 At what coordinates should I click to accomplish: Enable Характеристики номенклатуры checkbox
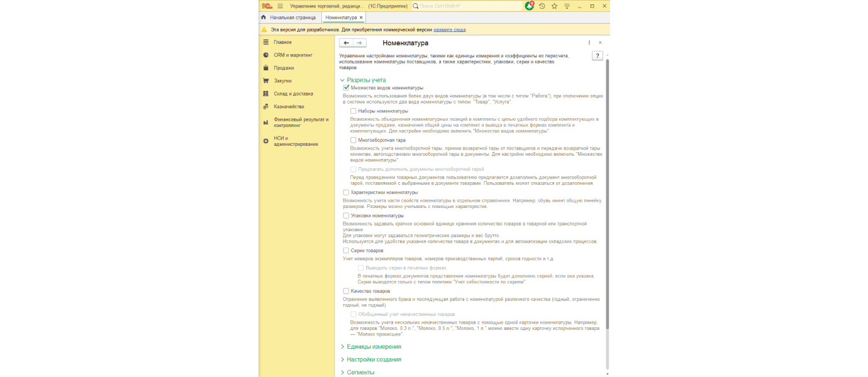click(x=346, y=192)
